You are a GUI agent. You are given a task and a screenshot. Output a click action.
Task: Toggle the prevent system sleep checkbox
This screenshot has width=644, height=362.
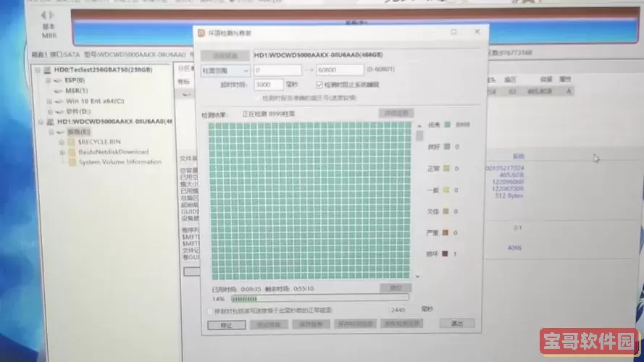(319, 85)
